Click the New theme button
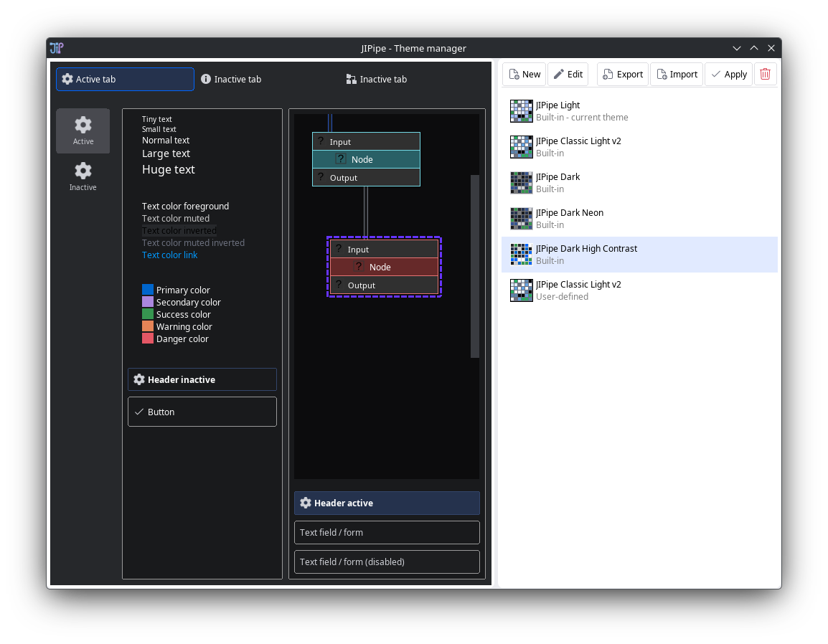 pyautogui.click(x=524, y=75)
